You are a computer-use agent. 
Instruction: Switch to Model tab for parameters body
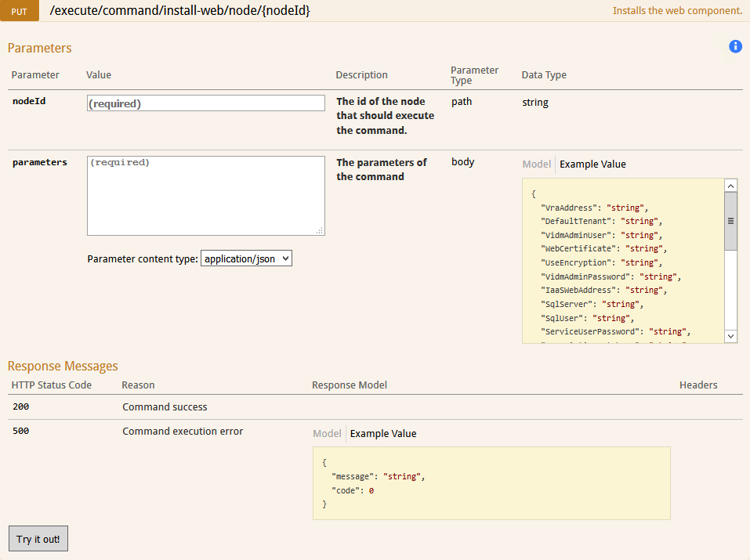coord(537,164)
